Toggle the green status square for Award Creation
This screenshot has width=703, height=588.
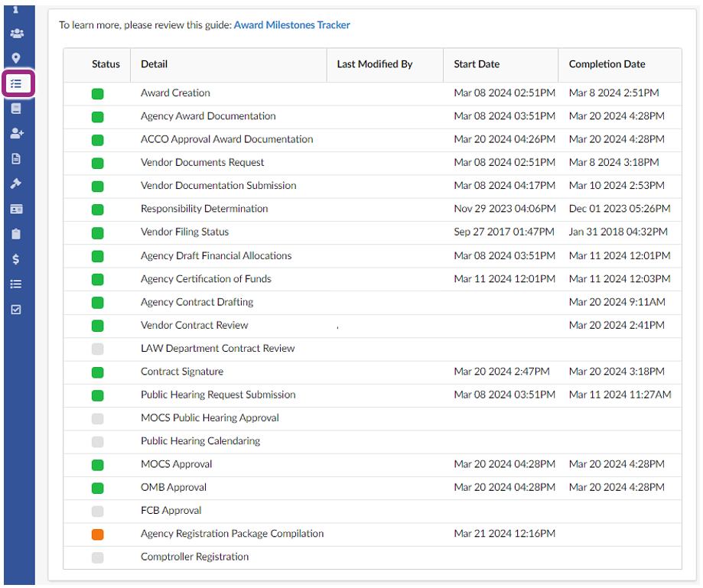pyautogui.click(x=97, y=93)
